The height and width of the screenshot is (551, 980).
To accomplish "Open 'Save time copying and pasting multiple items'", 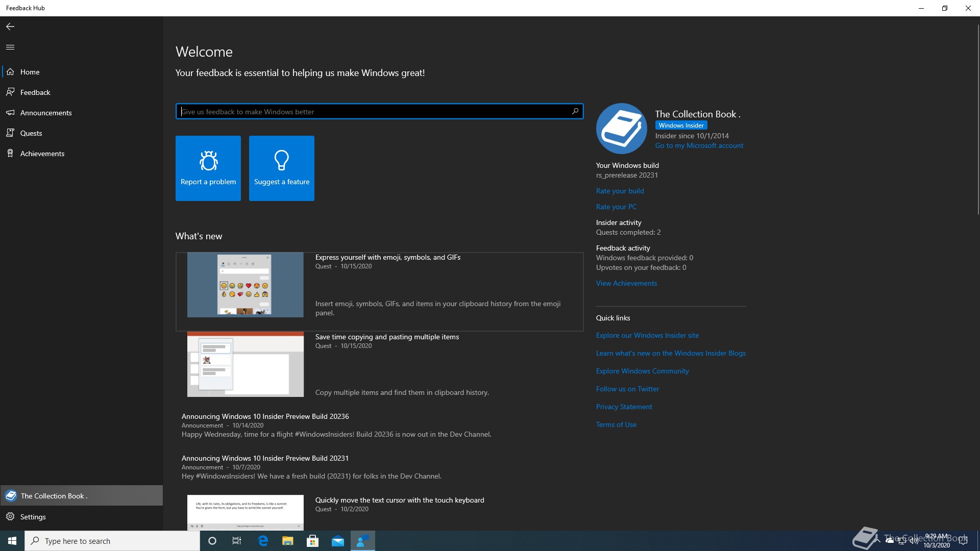I will (x=387, y=337).
